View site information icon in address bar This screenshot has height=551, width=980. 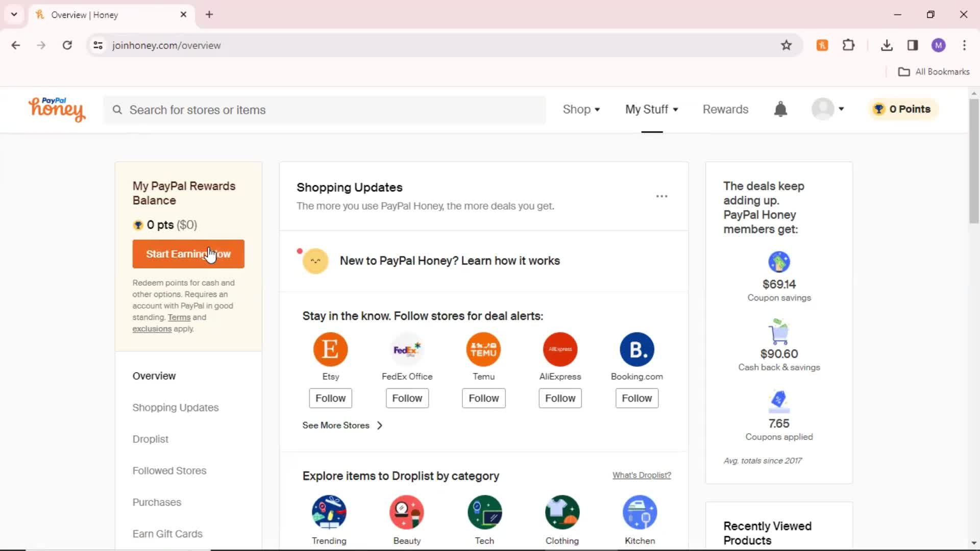coord(98,45)
